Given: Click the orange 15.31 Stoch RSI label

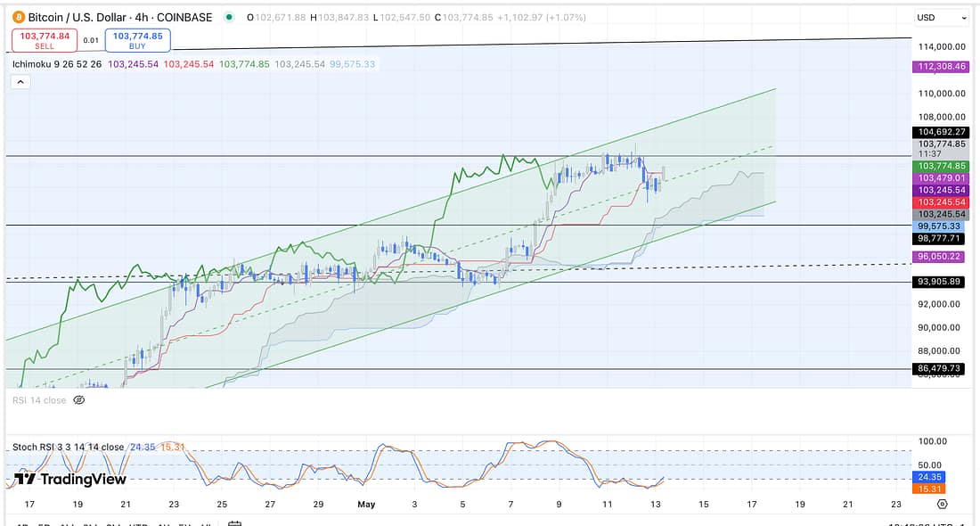Looking at the screenshot, I should (x=928, y=489).
